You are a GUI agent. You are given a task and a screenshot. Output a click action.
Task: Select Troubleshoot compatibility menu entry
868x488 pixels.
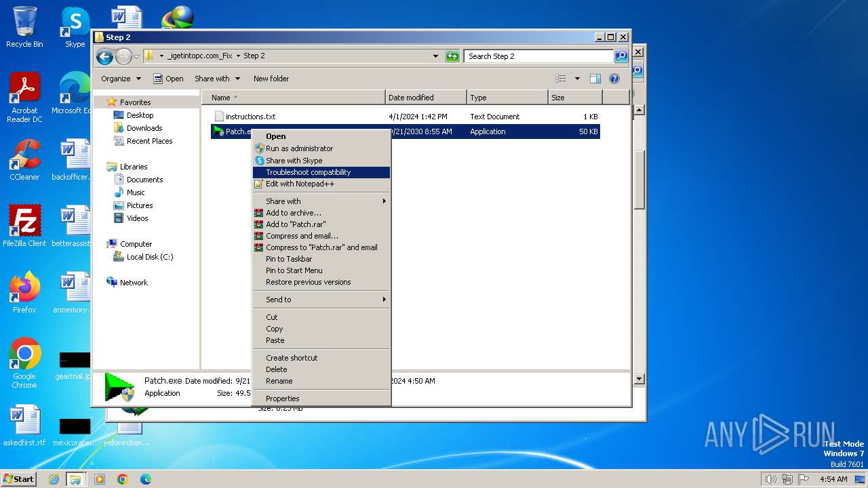pos(321,172)
